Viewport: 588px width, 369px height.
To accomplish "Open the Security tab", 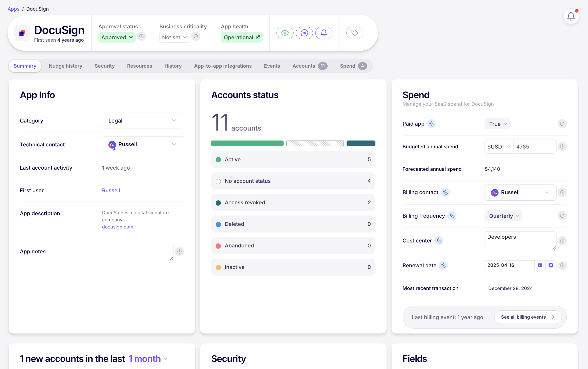I will [x=105, y=66].
